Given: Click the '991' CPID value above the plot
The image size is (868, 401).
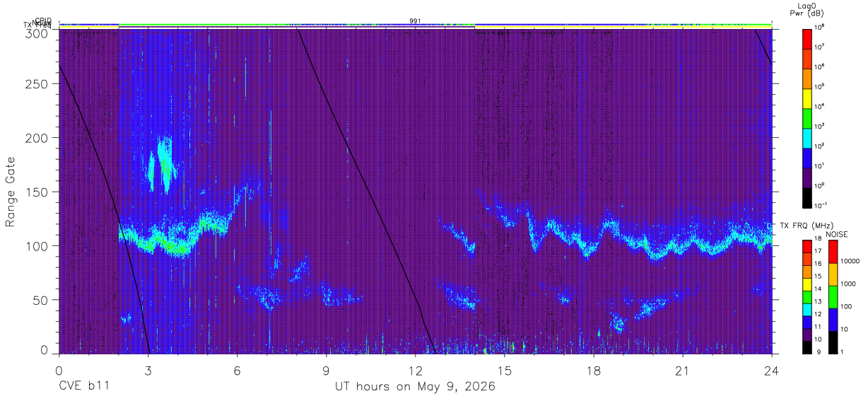Looking at the screenshot, I should coord(416,21).
